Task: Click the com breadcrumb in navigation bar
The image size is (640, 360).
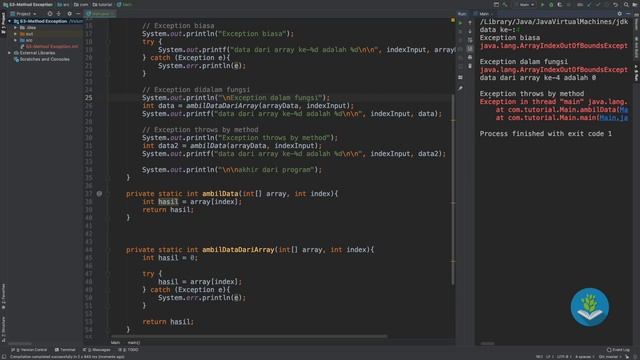Action: (x=81, y=4)
